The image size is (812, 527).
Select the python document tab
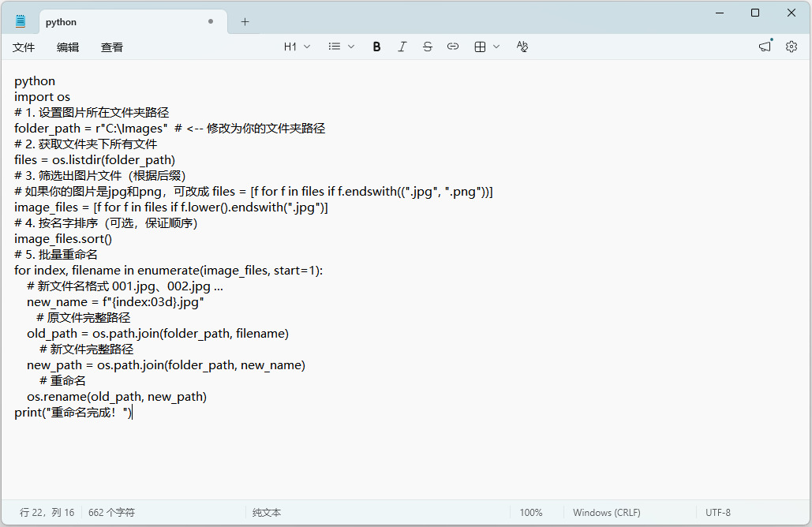coord(133,22)
